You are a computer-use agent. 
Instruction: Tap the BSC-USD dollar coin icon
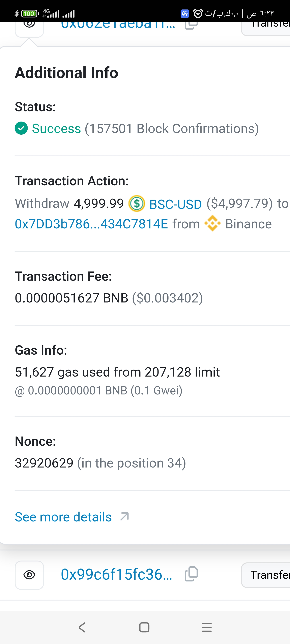click(x=137, y=203)
